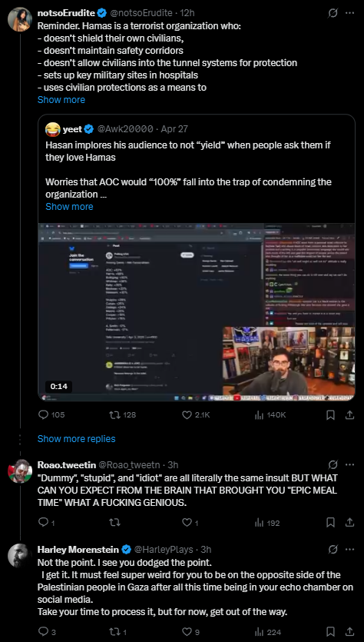Screen dimensions: 364x642
Task: Share notsoErudite's post via share icon
Action: pyautogui.click(x=349, y=415)
